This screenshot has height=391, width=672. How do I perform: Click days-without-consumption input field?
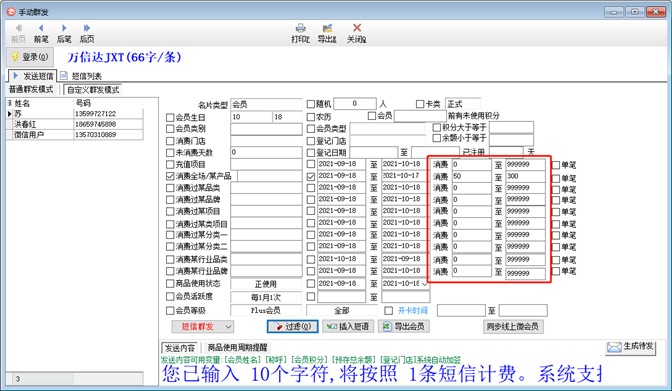[266, 153]
